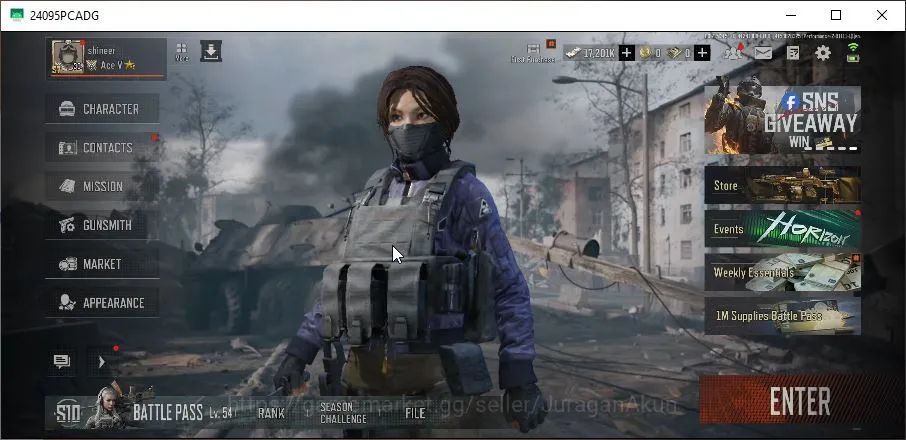Click the player avatar portrait
906x440 pixels.
(68, 57)
